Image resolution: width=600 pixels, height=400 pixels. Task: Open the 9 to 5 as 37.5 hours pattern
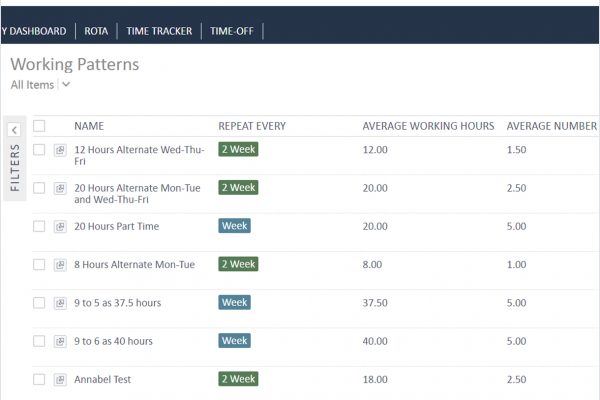(x=117, y=303)
